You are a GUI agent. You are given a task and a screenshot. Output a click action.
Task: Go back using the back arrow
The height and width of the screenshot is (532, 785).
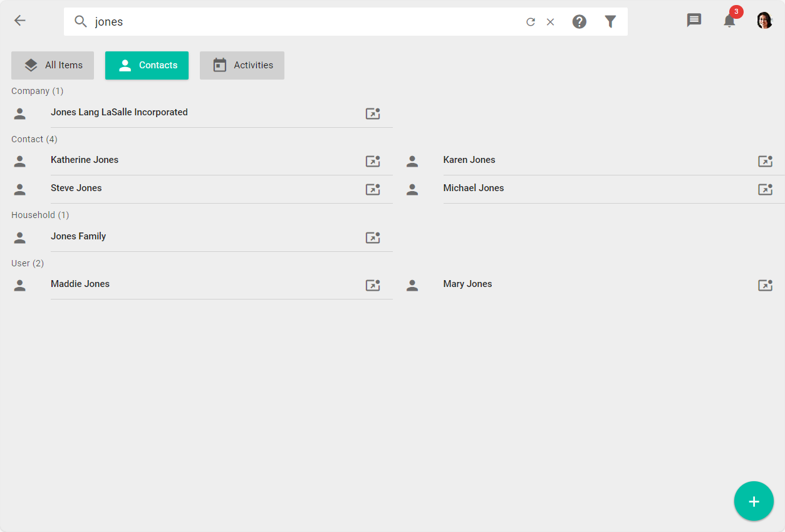pos(19,20)
